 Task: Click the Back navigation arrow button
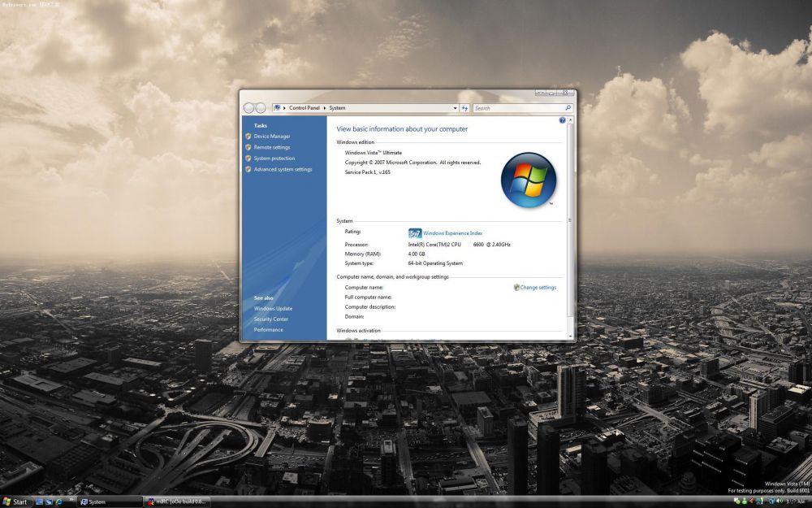click(x=248, y=108)
